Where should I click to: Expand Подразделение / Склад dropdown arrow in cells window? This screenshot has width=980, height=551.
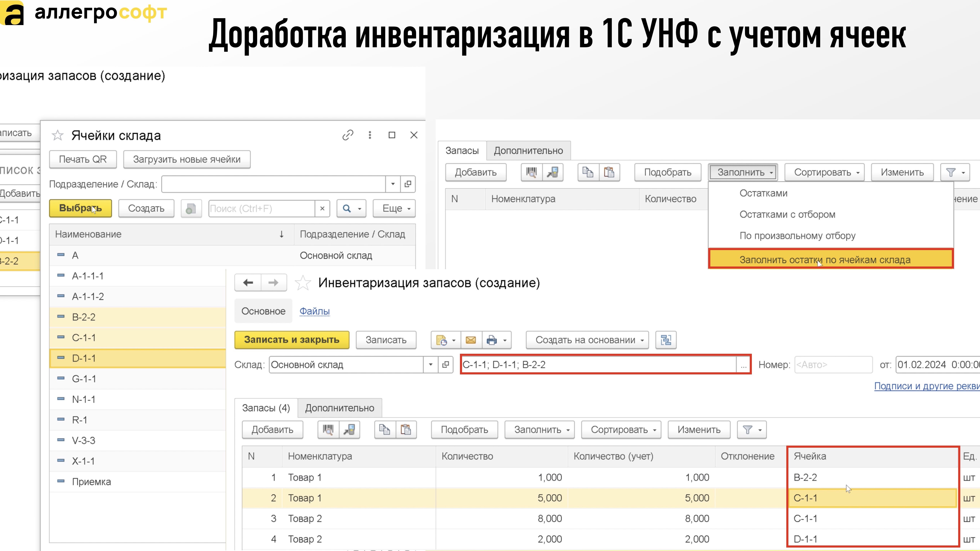pos(393,184)
